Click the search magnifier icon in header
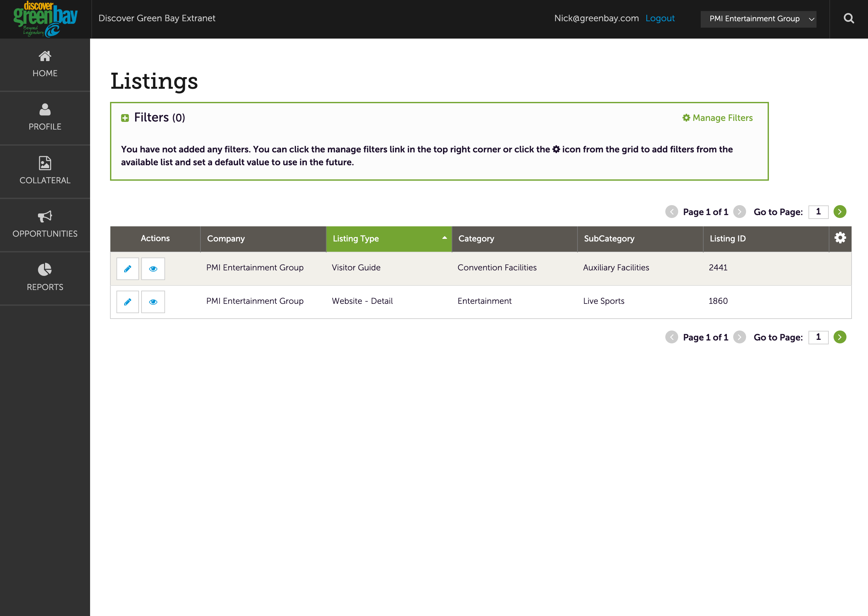This screenshot has width=868, height=616. tap(849, 19)
